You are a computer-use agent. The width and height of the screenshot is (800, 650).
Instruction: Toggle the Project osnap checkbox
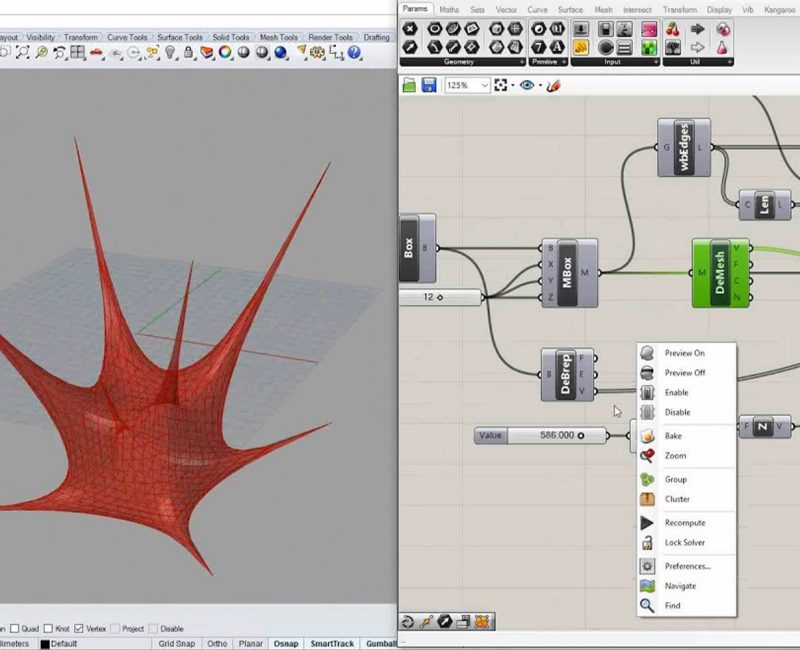pyautogui.click(x=116, y=629)
